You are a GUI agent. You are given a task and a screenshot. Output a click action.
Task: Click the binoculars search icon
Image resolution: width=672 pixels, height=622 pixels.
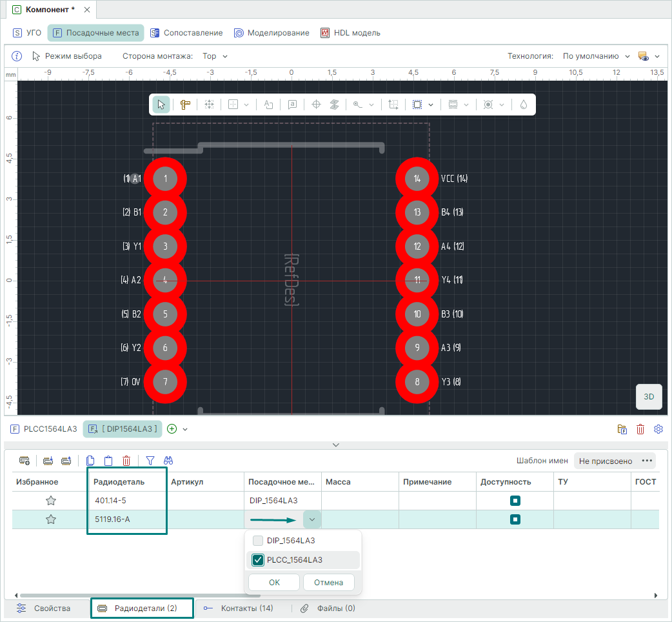click(168, 461)
